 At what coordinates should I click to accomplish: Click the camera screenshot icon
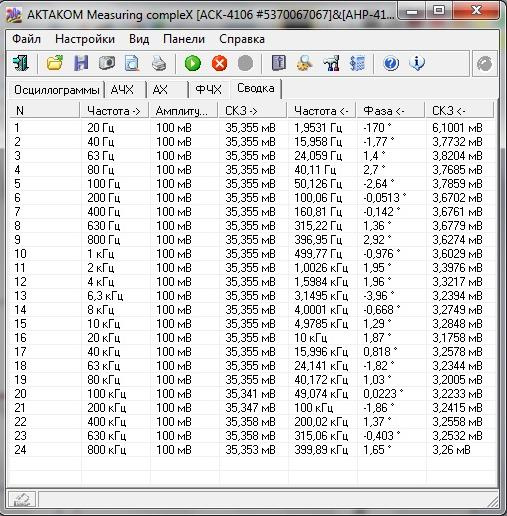tap(107, 63)
